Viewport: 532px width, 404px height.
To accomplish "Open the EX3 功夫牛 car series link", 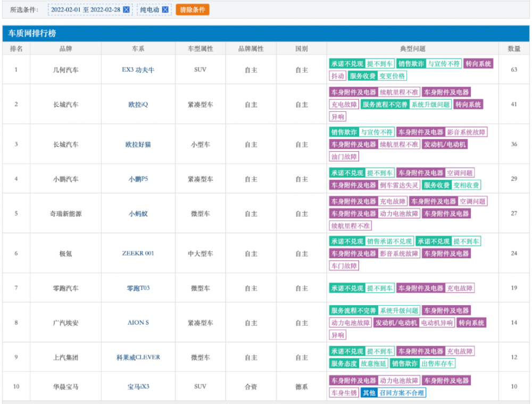I will [x=138, y=70].
